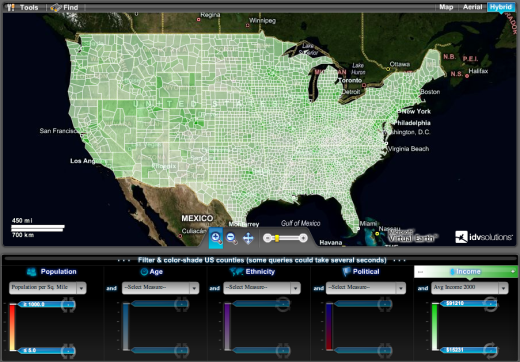Click the yellow zoom slider handle
This screenshot has height=362, width=520.
pyautogui.click(x=277, y=238)
